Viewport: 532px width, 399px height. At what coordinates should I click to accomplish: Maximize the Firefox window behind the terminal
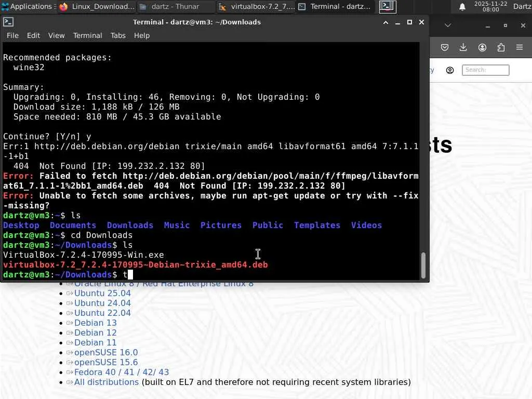505,26
